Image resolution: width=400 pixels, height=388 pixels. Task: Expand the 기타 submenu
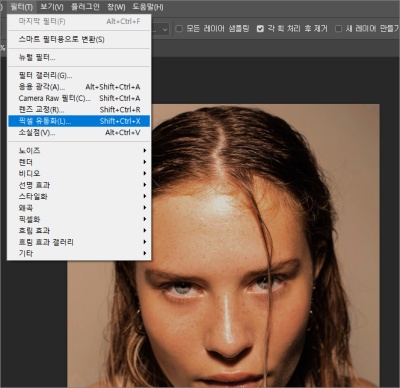[79, 253]
